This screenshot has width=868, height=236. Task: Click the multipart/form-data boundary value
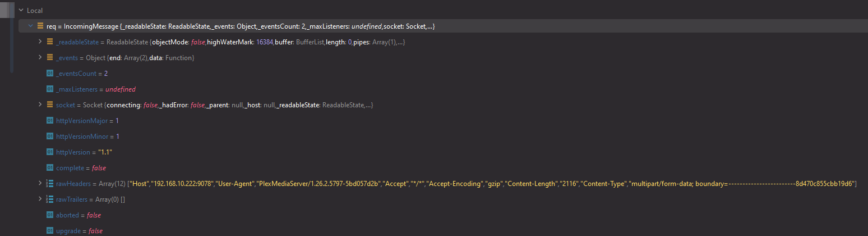point(741,184)
